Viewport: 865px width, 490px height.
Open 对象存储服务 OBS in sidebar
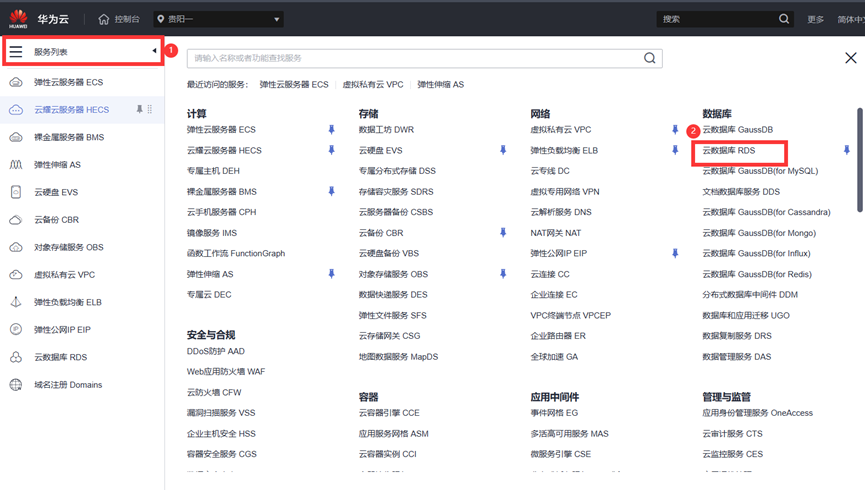click(69, 247)
